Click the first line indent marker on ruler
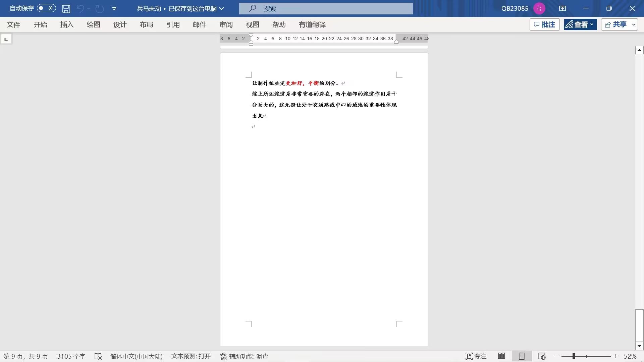The width and height of the screenshot is (644, 362). [251, 36]
